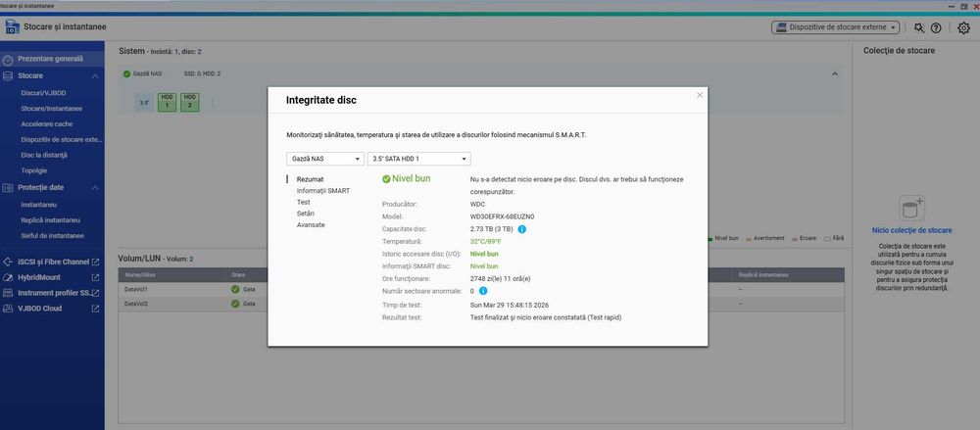Click the HDD 1 disk slot icon
Screen dimensions: 980x430
tap(167, 102)
